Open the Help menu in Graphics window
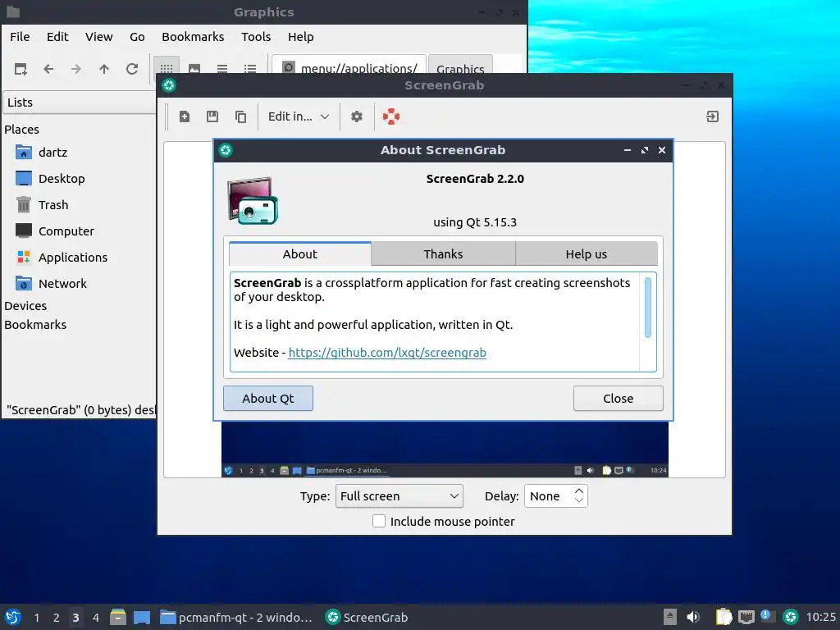840x630 pixels. (300, 37)
